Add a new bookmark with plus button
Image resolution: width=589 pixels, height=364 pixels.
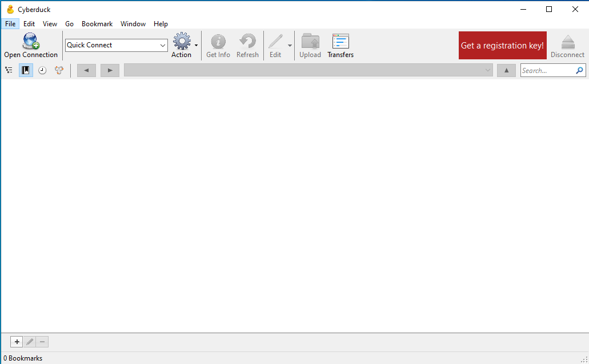(17, 342)
